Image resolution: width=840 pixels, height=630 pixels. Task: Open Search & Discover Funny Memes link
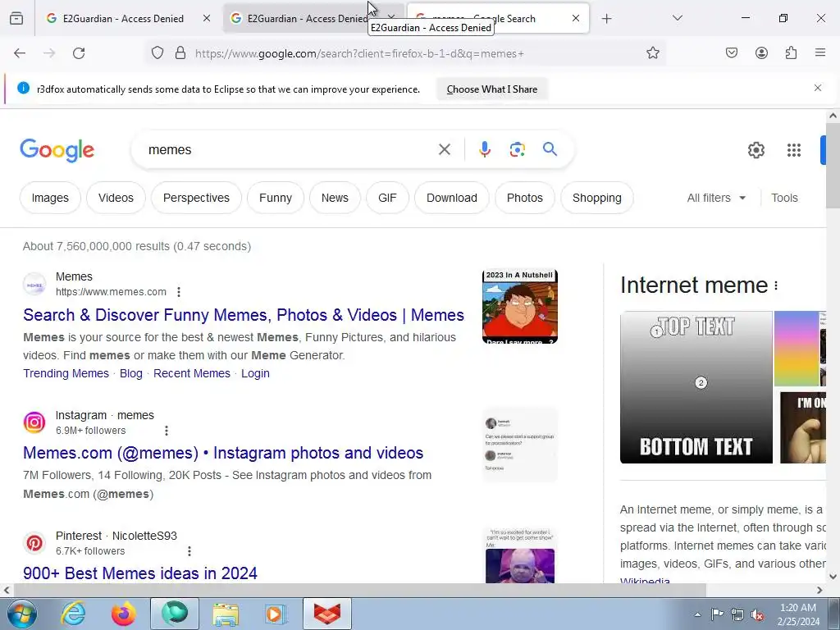243,315
